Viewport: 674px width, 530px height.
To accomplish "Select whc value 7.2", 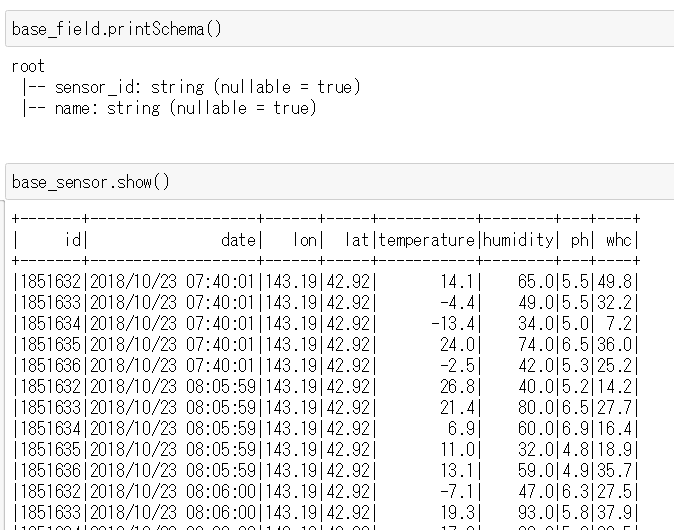I will [619, 324].
